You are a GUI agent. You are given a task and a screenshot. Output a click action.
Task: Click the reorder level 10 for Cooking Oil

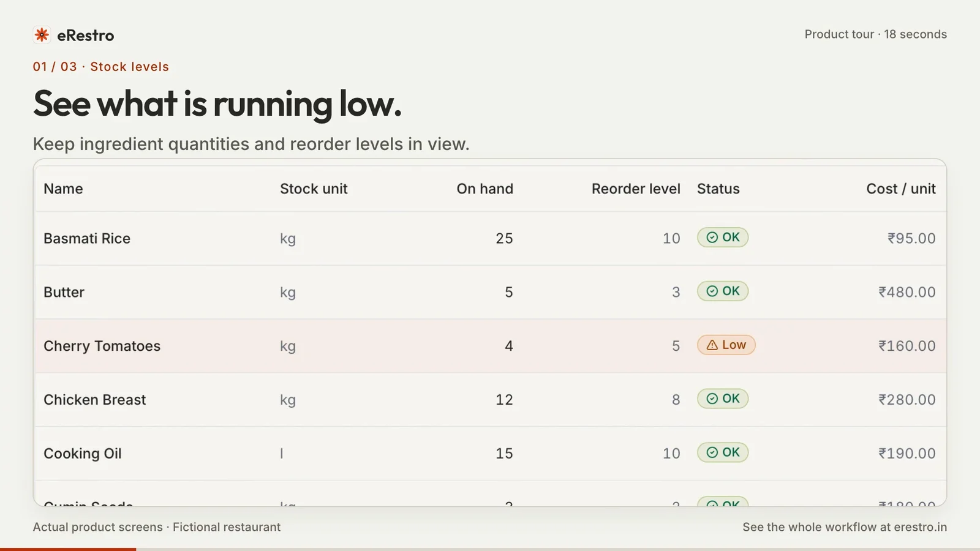point(671,454)
